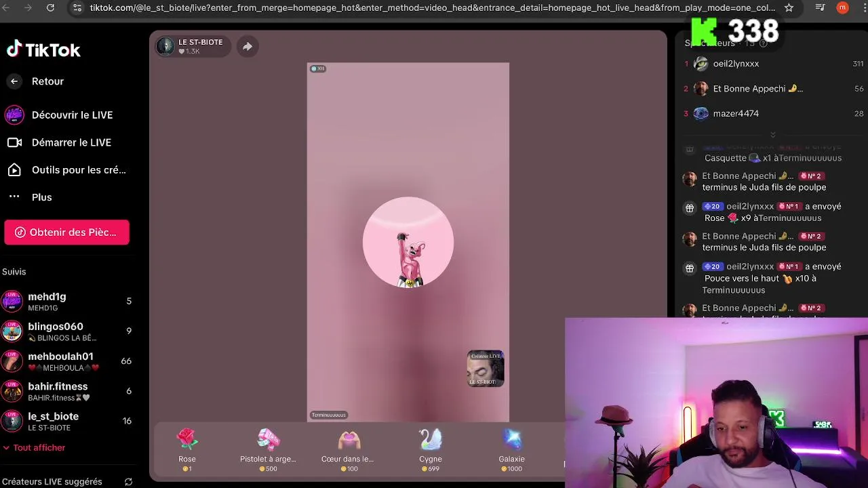Open browser profile avatar
868x488 pixels.
(x=842, y=8)
